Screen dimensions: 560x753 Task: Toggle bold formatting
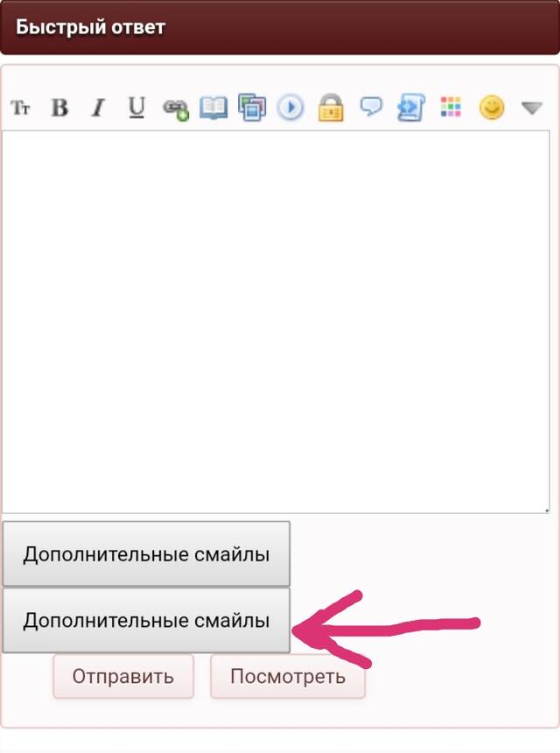[x=59, y=108]
